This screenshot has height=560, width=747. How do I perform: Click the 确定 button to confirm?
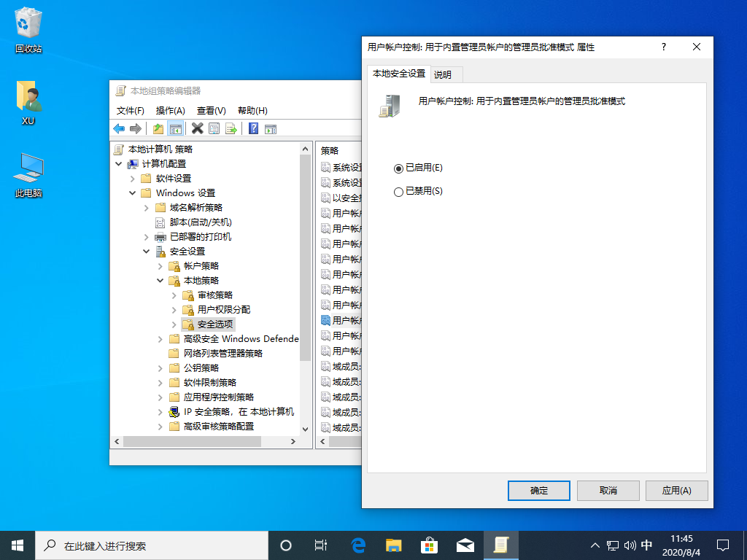click(x=538, y=491)
